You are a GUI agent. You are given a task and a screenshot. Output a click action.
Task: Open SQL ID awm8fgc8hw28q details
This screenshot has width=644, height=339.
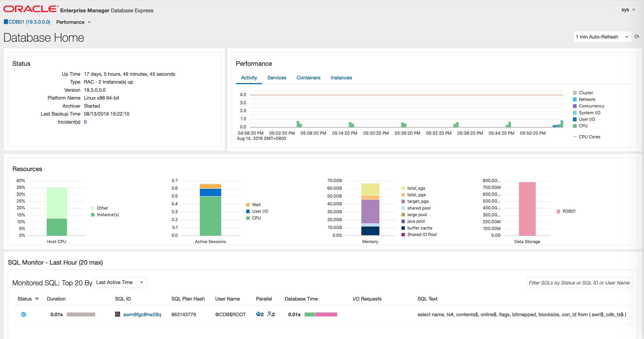pos(142,314)
